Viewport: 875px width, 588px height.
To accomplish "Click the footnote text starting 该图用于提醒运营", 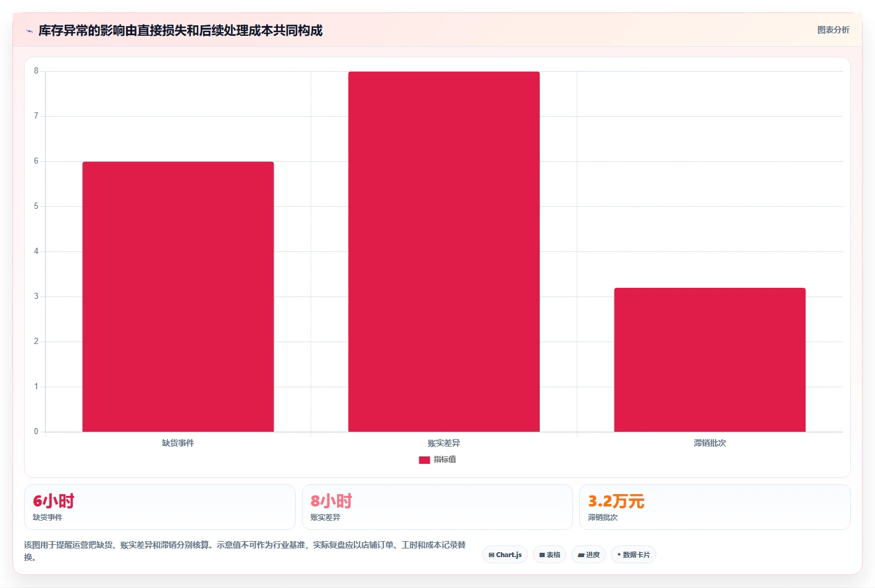I will point(245,551).
